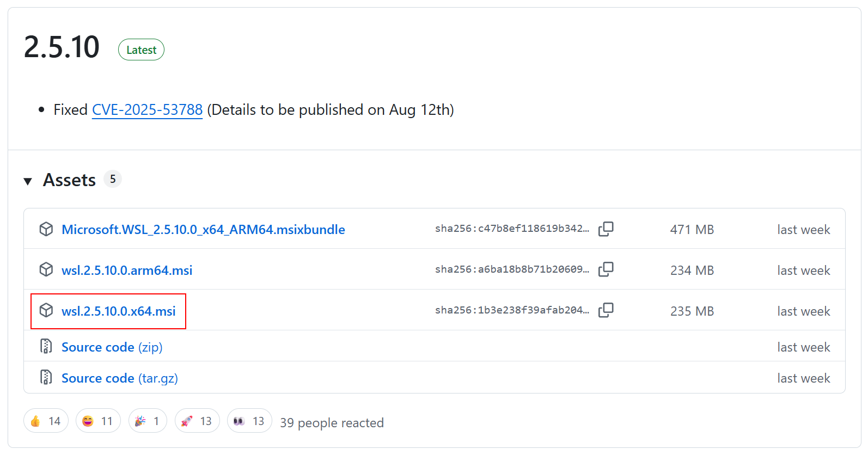
Task: Toggle eyes reaction with 13
Action: (249, 421)
